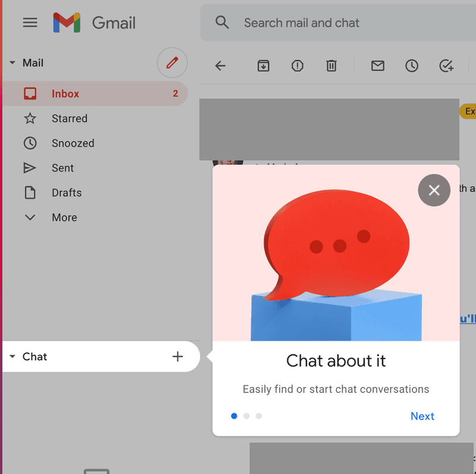Select the second tour progress dot
Screen dimensions: 476x474
tap(246, 416)
